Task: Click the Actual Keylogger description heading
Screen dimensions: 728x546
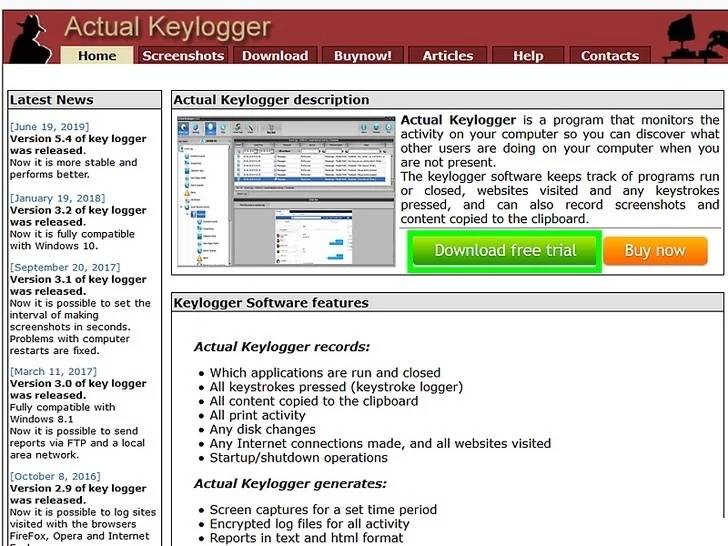Action: click(271, 100)
